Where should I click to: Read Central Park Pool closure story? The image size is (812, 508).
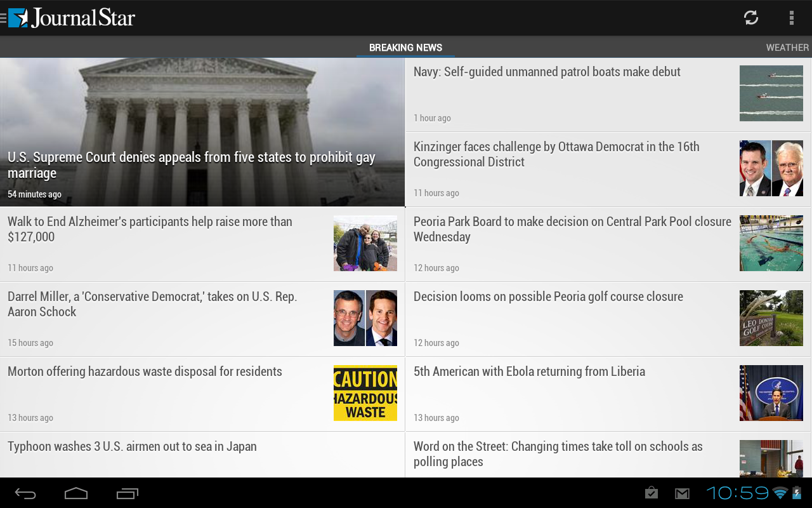[608, 244]
